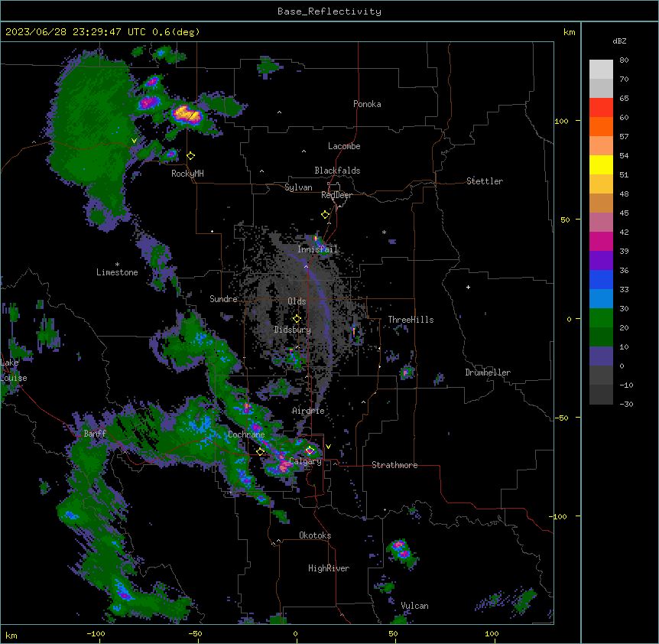This screenshot has width=659, height=644.
Task: Pick the magenta 39–42 dBZ legend band
Action: [601, 241]
